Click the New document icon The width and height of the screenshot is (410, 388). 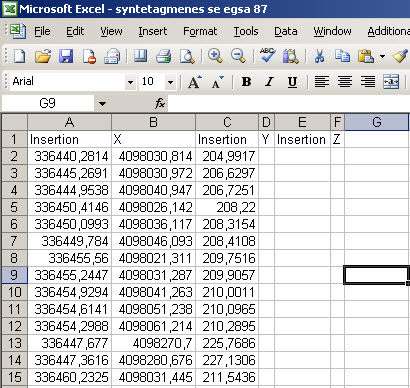(x=19, y=56)
